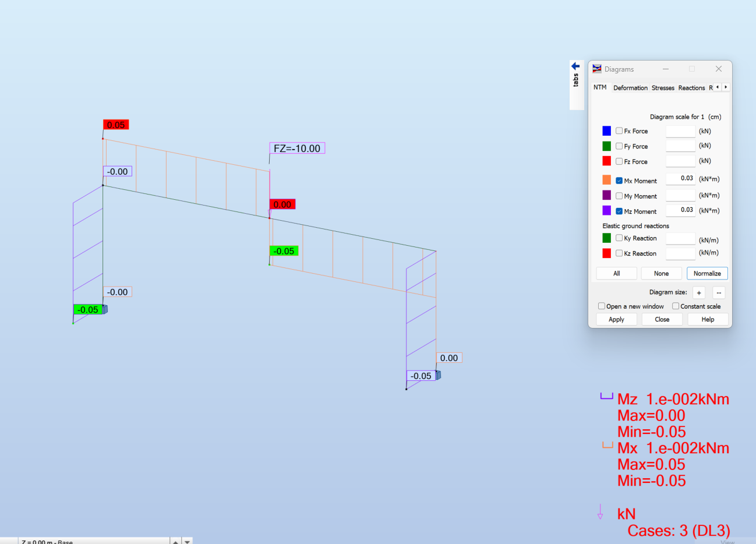Click the Normalize button

(707, 273)
